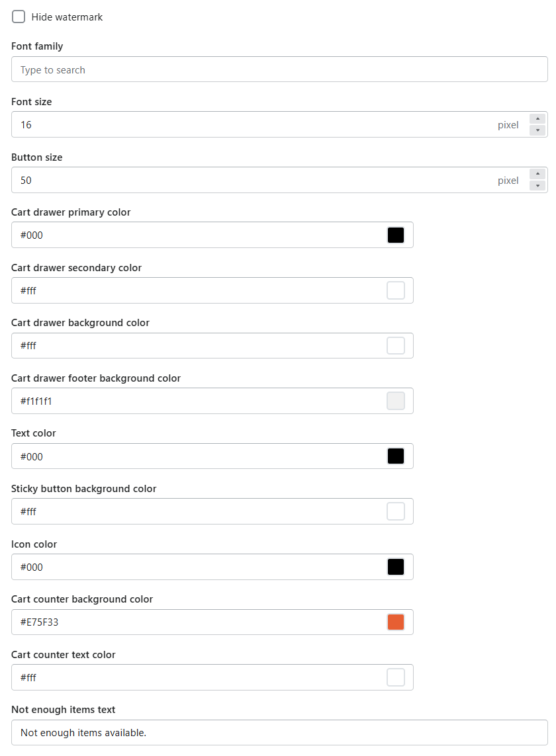Click the Font family search field
Screen dimensions: 556x756
279,69
